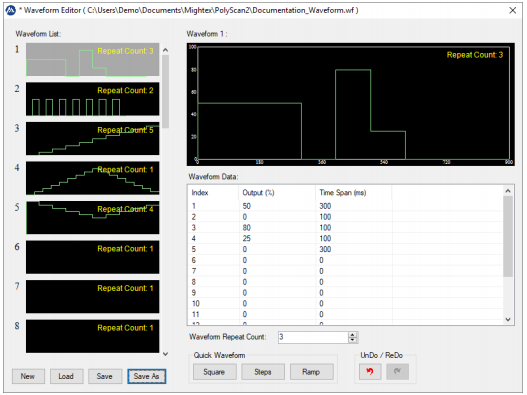Screen dimensions: 527x395
Task: Choose waveform 5 with Repeat Count 4
Action: point(92,218)
